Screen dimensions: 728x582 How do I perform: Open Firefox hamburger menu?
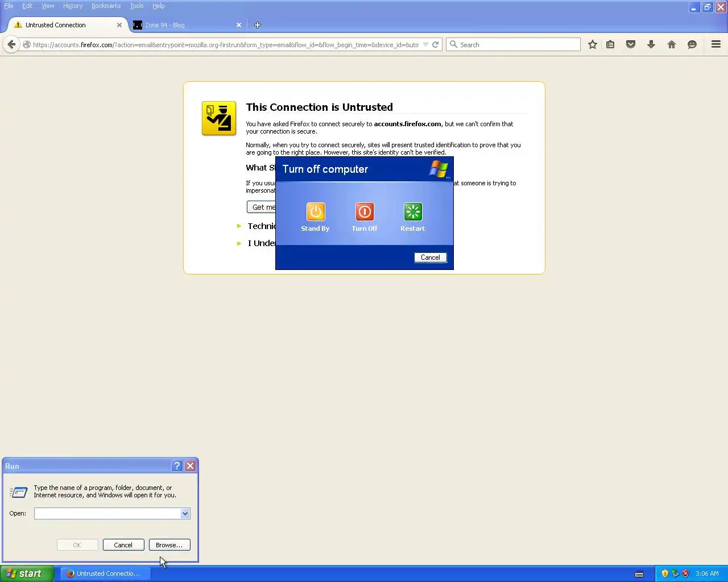tap(716, 44)
